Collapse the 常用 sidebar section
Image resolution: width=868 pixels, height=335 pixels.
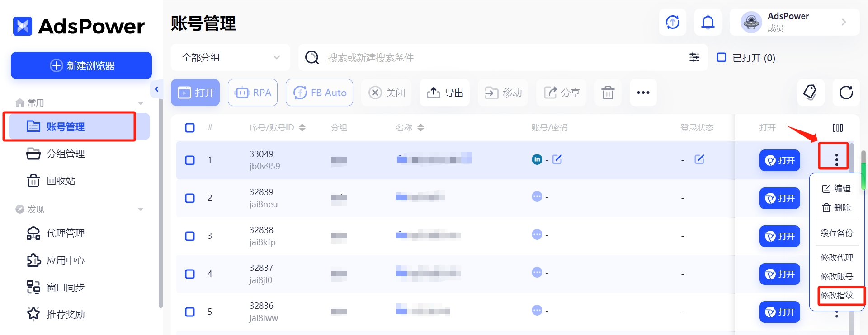tap(141, 103)
